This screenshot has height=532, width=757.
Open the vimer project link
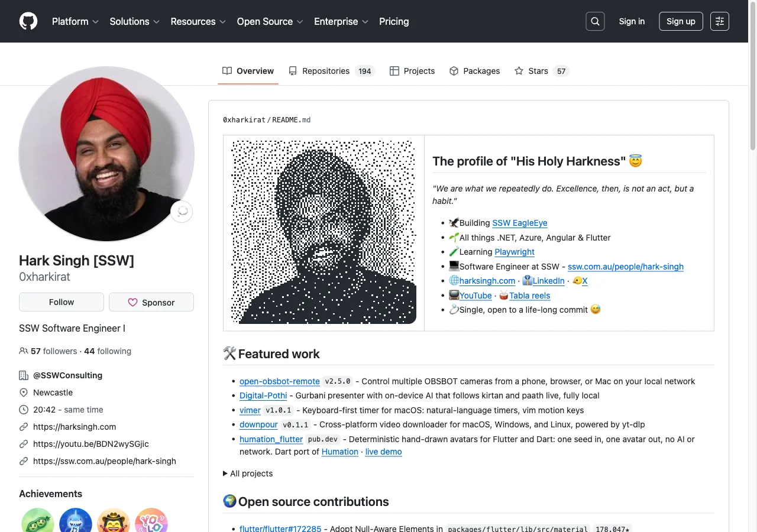tap(250, 410)
